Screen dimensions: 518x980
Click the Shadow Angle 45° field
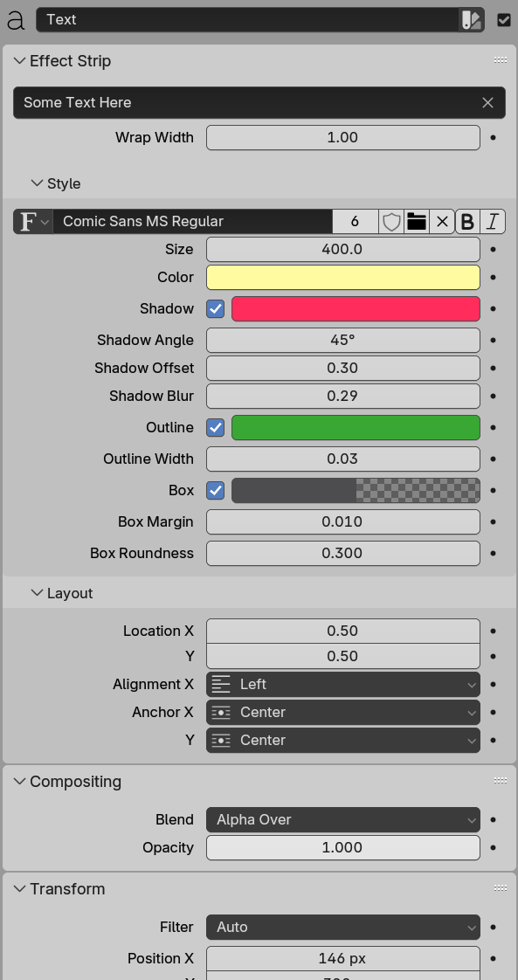coord(343,340)
